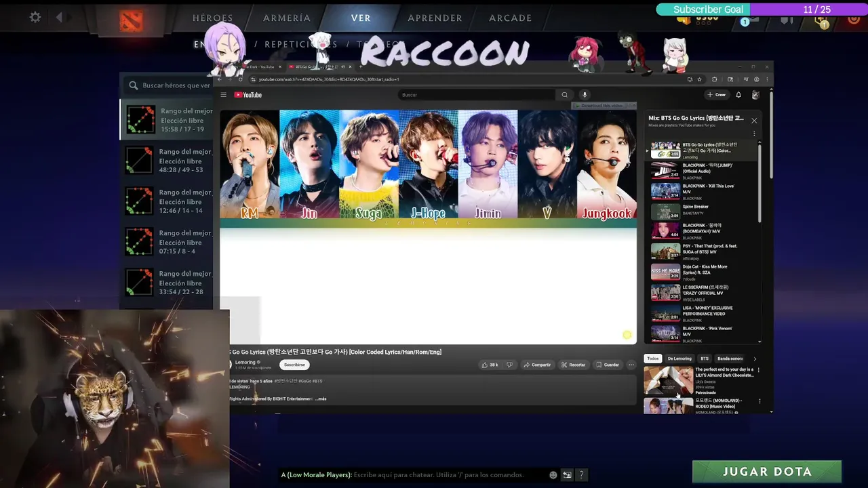Play LISA MONEY performance video

pyautogui.click(x=703, y=313)
